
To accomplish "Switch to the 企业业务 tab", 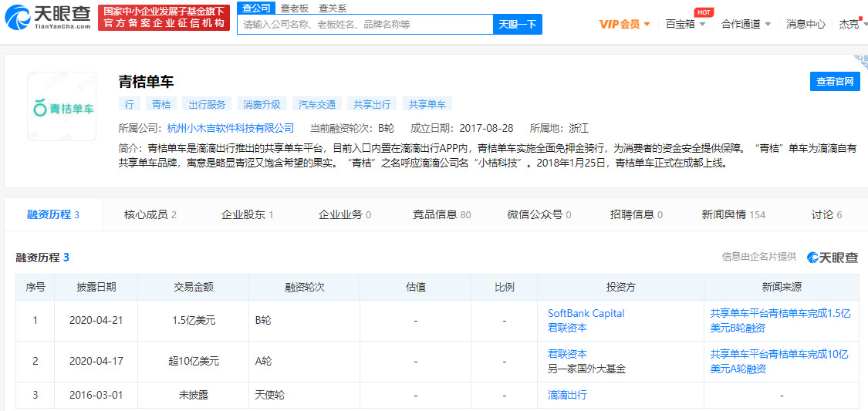I will tap(344, 214).
